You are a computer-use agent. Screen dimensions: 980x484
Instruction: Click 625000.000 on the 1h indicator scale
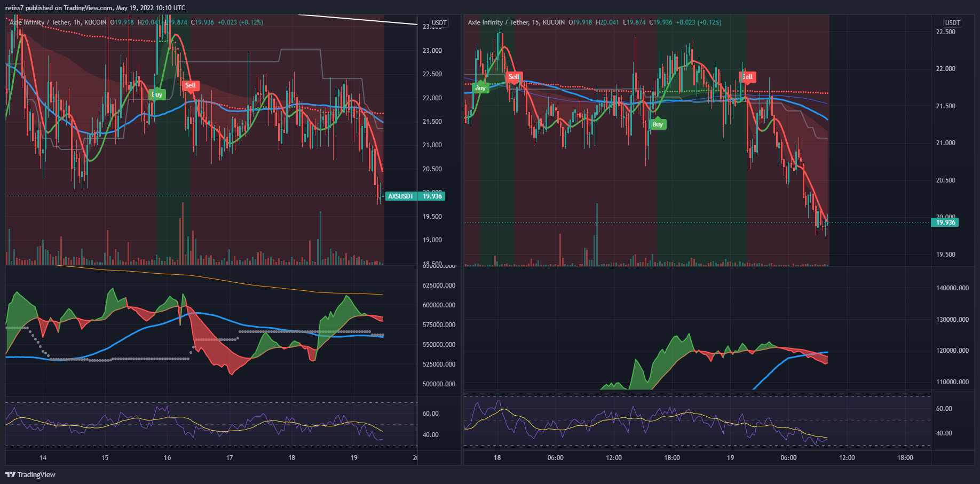pos(439,285)
